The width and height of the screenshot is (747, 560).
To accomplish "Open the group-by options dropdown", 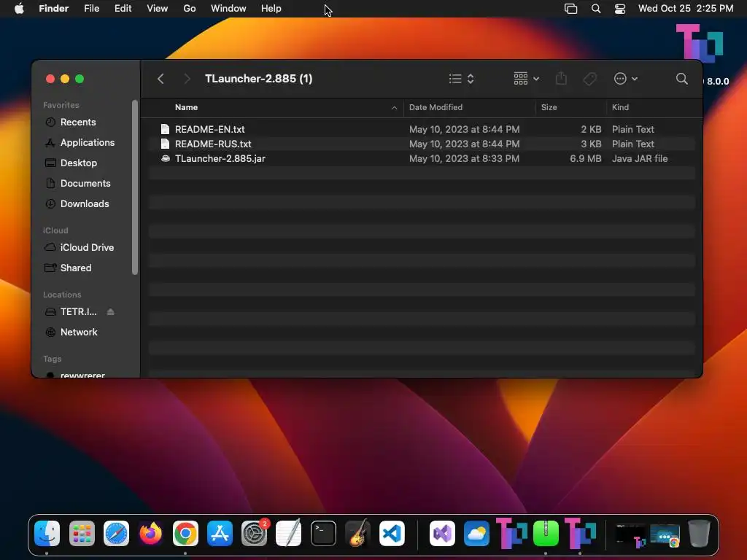I will (527, 79).
